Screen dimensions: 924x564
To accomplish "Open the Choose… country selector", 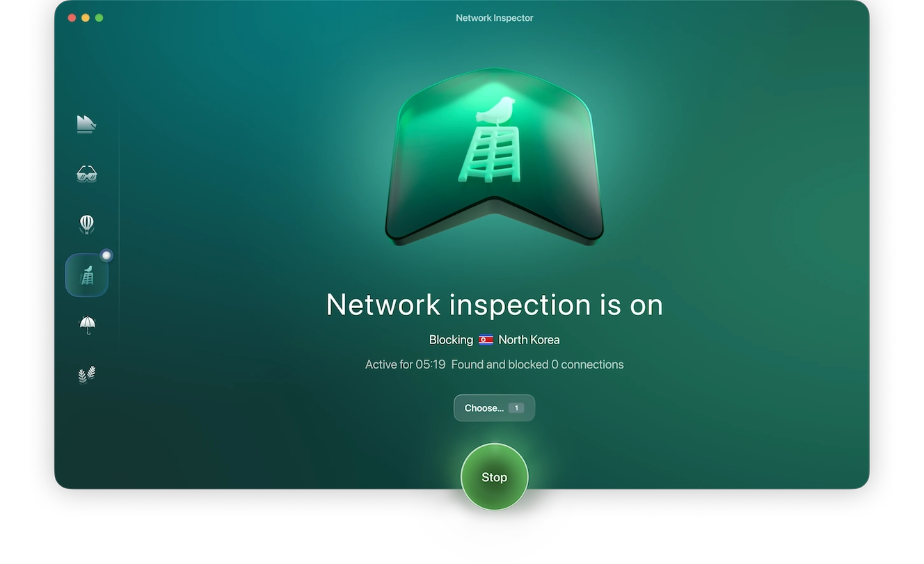I will click(494, 408).
